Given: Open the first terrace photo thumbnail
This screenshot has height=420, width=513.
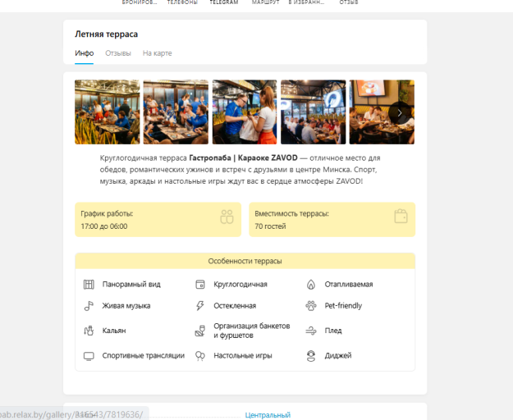Looking at the screenshot, I should [x=108, y=112].
